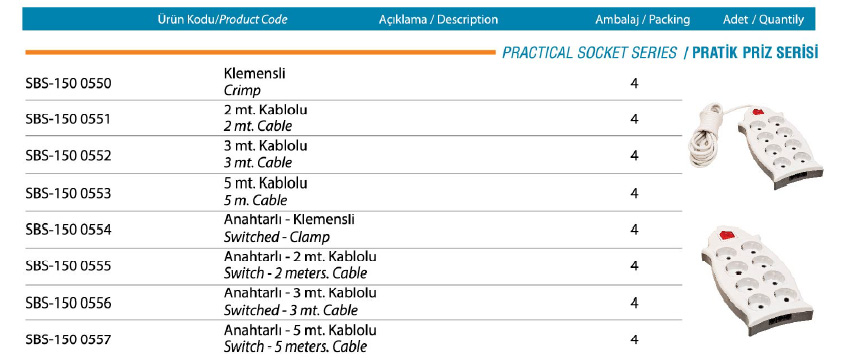Click the Klemensli Crimp description
This screenshot has width=850, height=361.
coord(254,82)
